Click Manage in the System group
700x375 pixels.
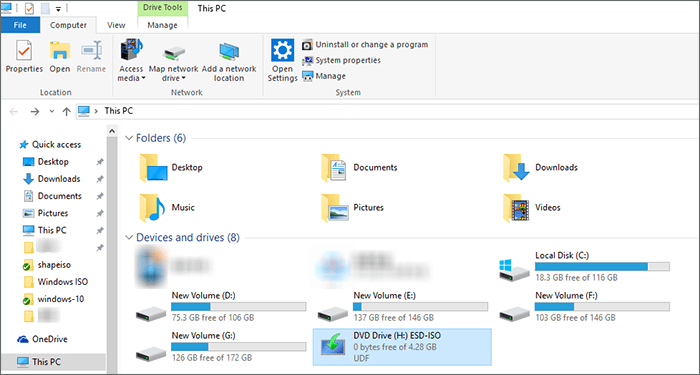[324, 76]
